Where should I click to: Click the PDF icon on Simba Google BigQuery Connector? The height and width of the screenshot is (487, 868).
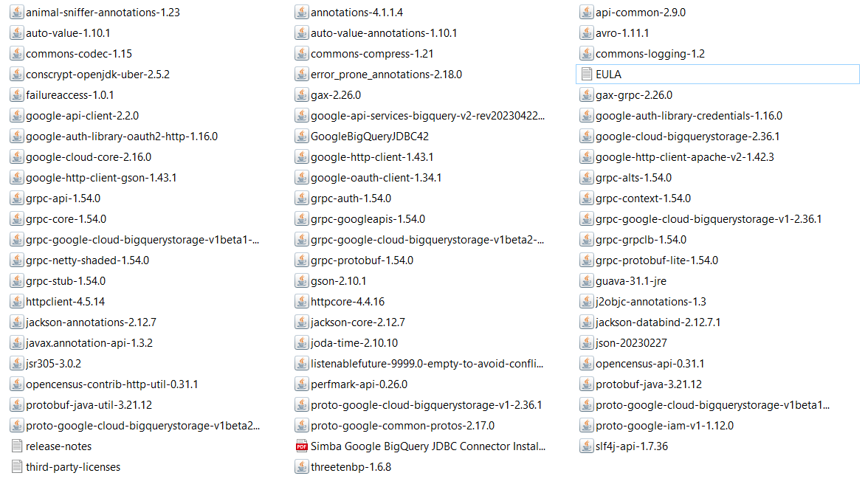(301, 446)
